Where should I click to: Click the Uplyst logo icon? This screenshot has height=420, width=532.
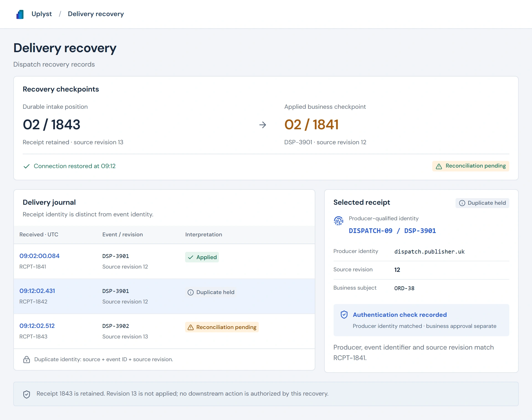(20, 14)
